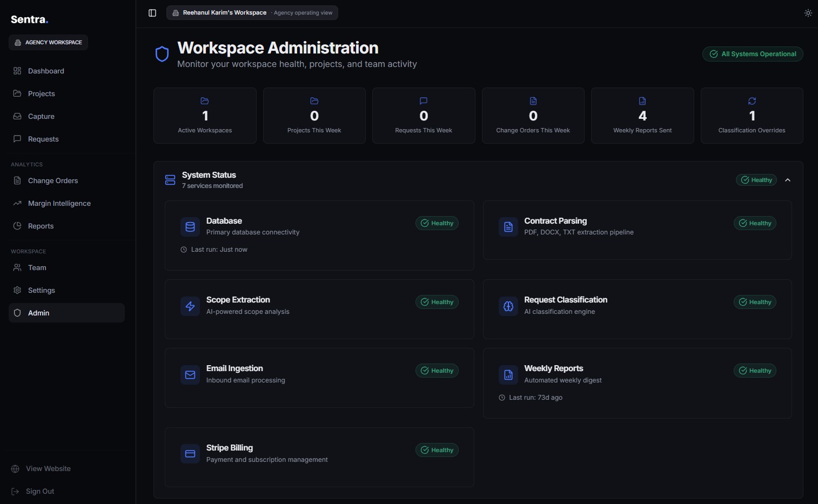The image size is (818, 504).
Task: Click the Classification Overrides refresh icon
Action: (x=752, y=101)
